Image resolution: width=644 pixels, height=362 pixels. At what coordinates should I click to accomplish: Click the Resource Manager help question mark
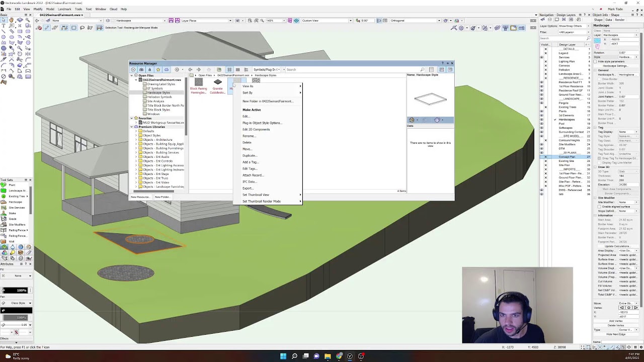coord(443,63)
